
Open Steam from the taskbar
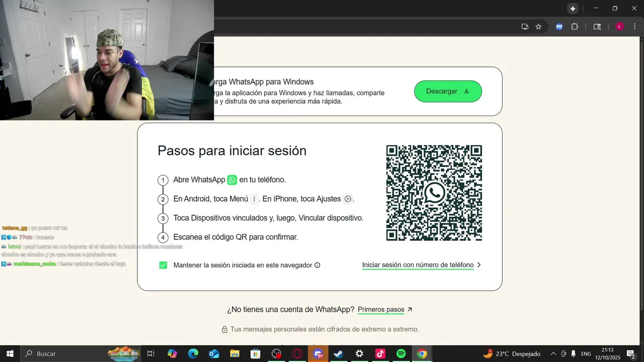[339, 354]
